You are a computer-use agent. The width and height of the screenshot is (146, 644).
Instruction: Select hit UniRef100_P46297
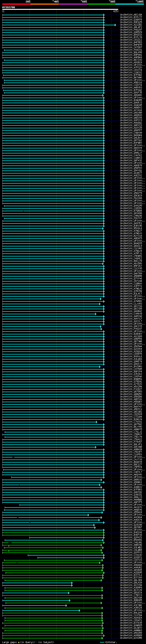(x=131, y=30)
